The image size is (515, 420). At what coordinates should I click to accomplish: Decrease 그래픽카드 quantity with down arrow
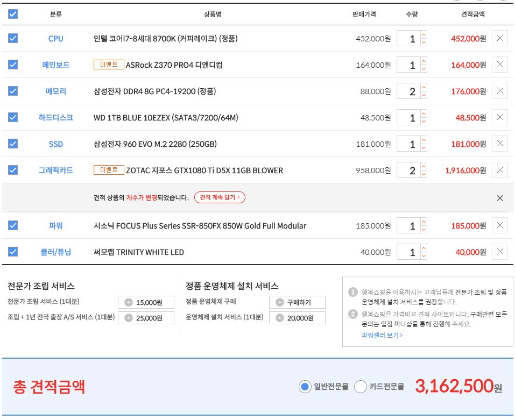[424, 174]
